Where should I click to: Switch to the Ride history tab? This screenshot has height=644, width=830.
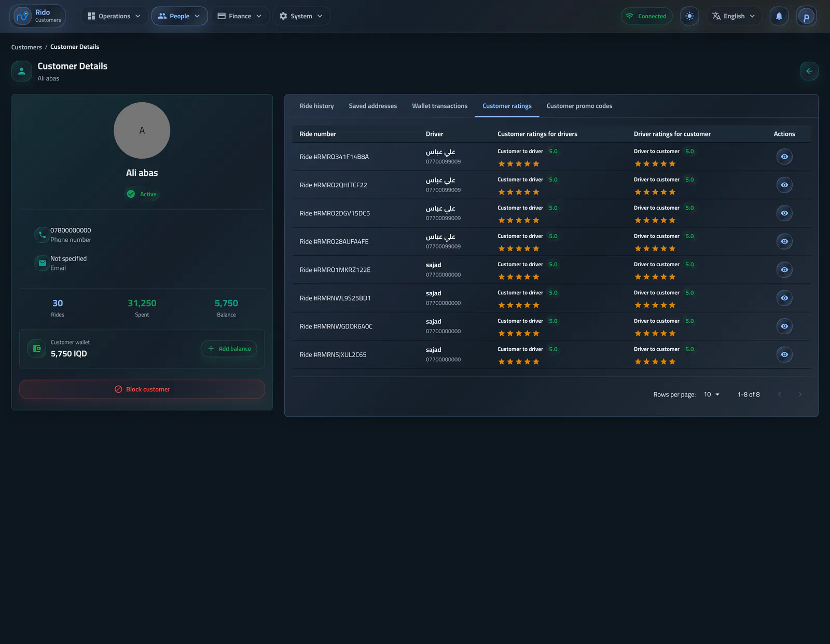tap(316, 106)
